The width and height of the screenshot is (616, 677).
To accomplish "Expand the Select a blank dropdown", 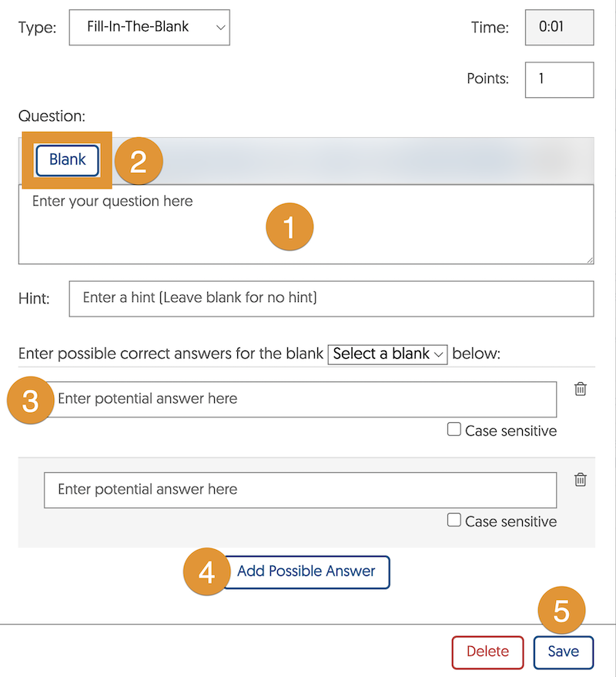I will pos(387,354).
